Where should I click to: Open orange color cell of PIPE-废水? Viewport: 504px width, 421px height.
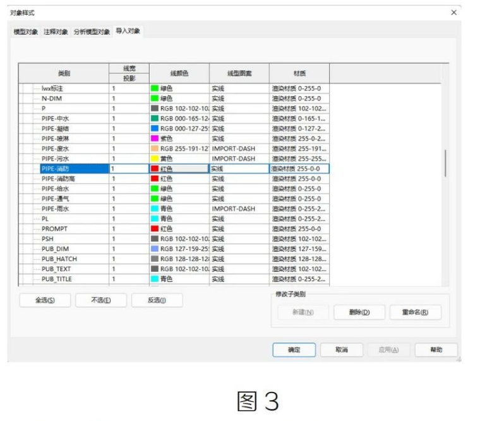tap(179, 149)
